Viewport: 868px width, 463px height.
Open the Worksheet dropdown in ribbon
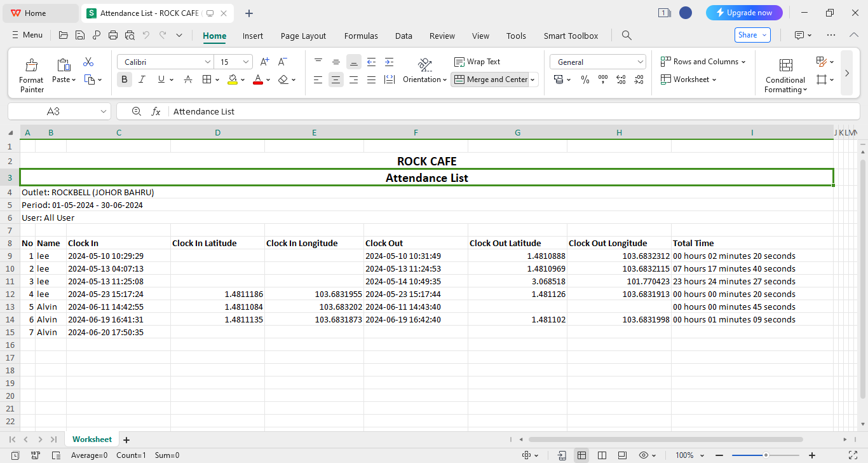click(689, 79)
